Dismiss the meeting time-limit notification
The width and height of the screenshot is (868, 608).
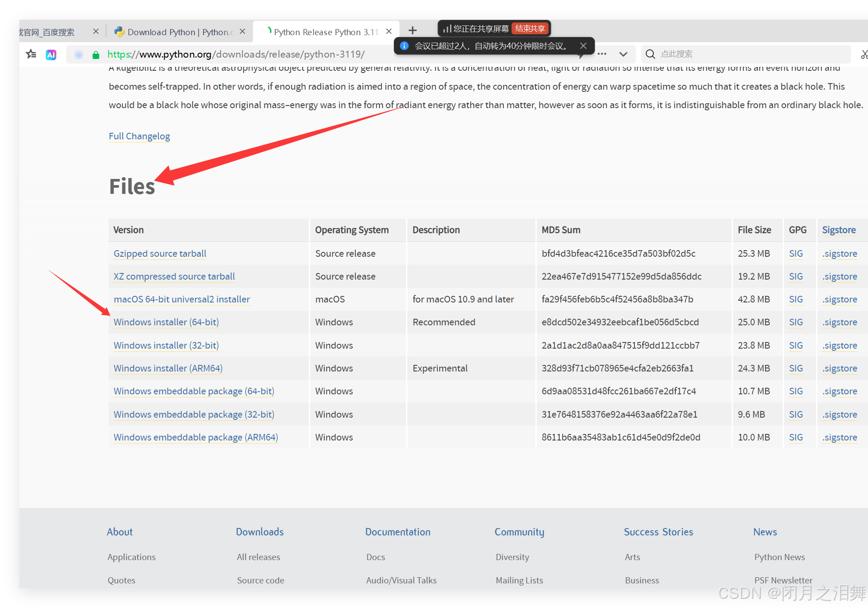pyautogui.click(x=583, y=46)
